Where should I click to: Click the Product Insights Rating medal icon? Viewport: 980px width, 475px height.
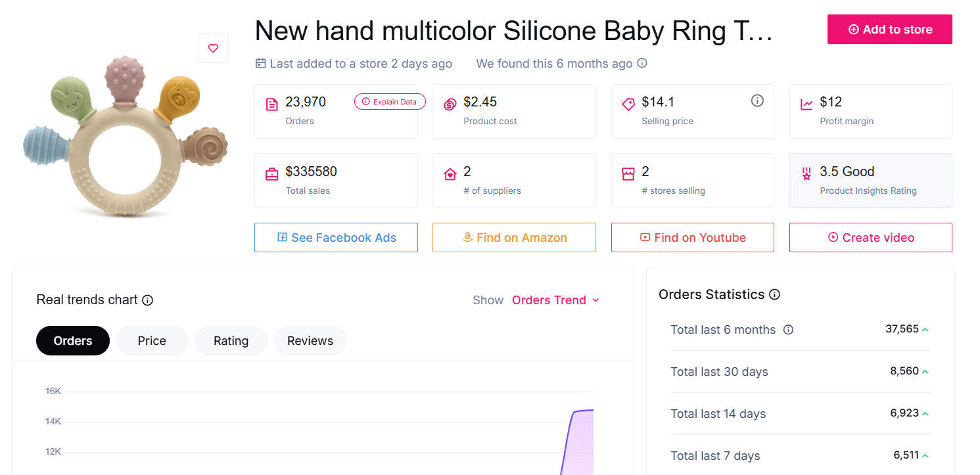[806, 173]
